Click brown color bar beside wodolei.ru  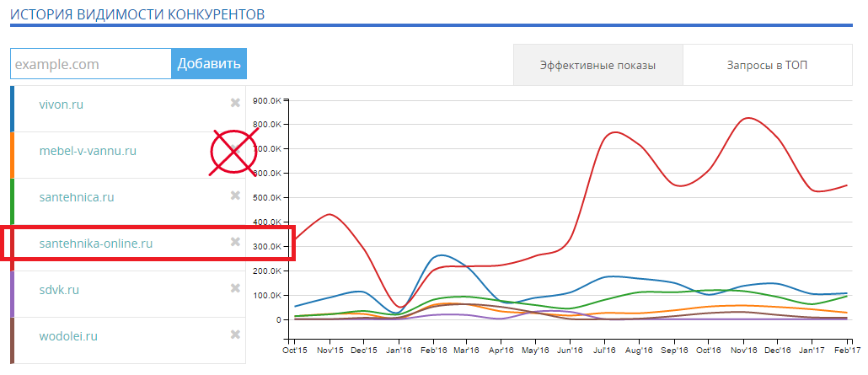click(12, 340)
